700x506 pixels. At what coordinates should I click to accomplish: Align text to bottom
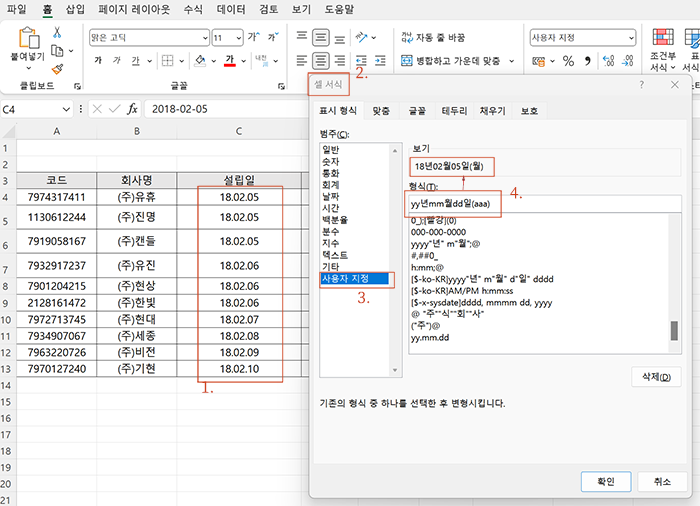pos(340,39)
